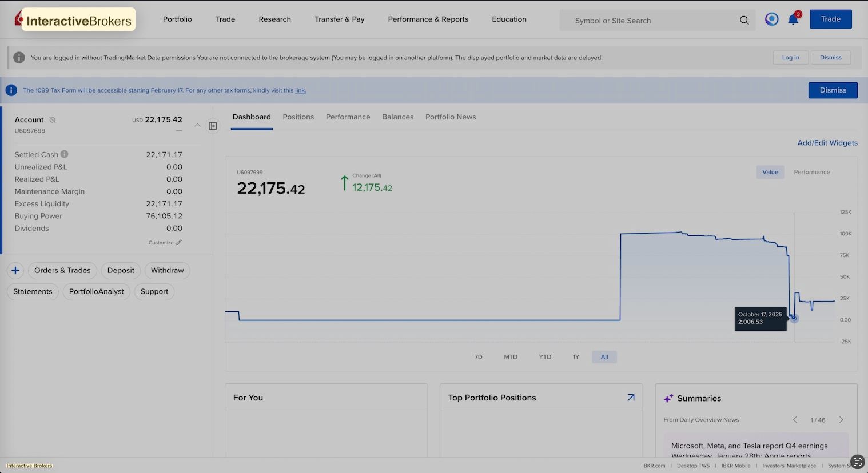868x473 pixels.
Task: Open the Performance & Reports menu
Action: (x=428, y=19)
